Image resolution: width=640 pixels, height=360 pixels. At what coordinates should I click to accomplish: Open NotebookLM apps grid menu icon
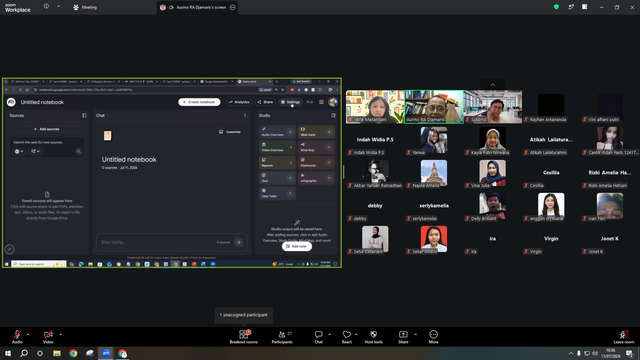(x=321, y=102)
